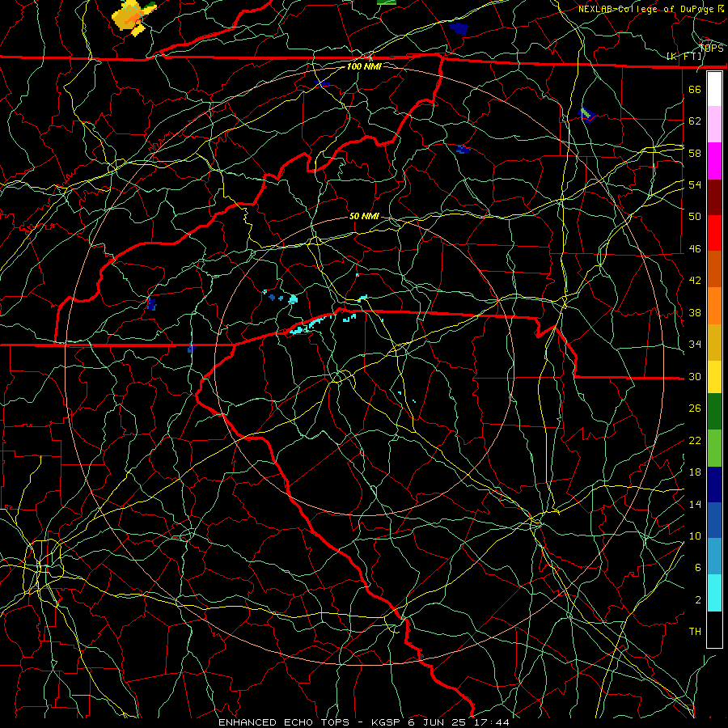This screenshot has width=728, height=728.
Task: Select the TOPS legend title
Action: click(x=711, y=49)
